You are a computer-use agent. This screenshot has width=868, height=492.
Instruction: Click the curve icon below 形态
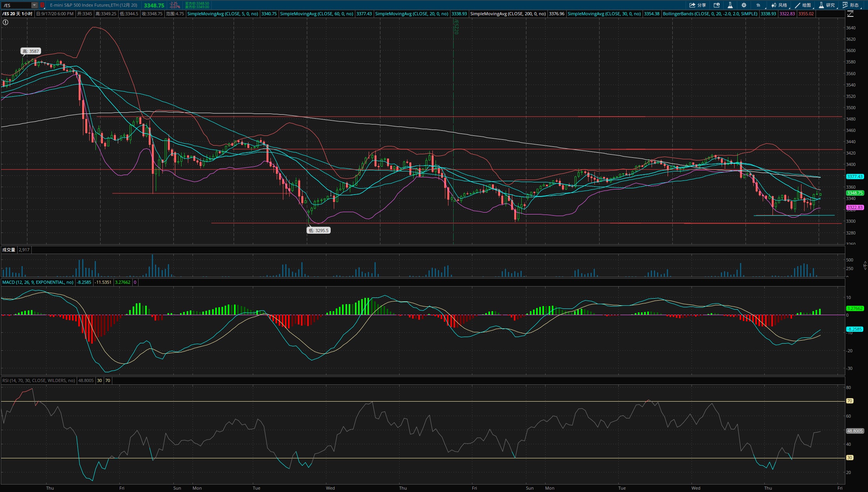point(850,14)
